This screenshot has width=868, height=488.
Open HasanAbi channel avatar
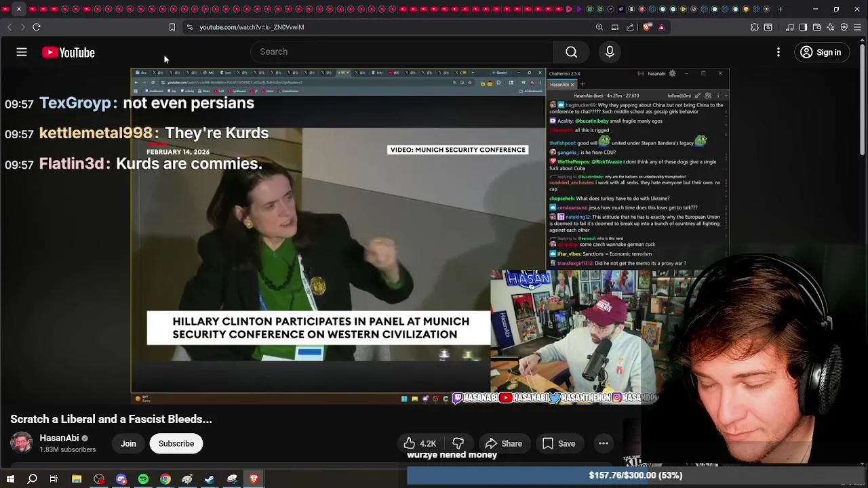[22, 443]
